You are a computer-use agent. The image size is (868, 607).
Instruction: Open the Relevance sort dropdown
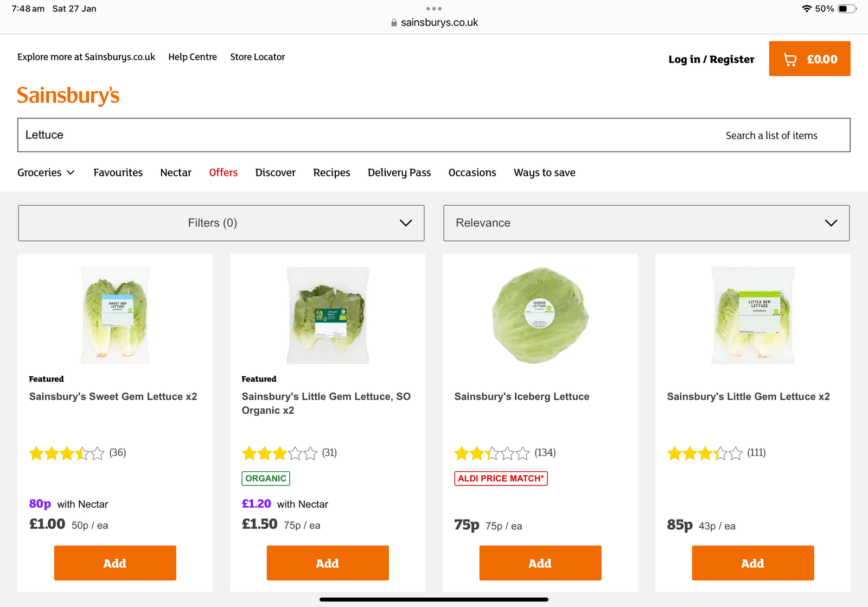646,223
